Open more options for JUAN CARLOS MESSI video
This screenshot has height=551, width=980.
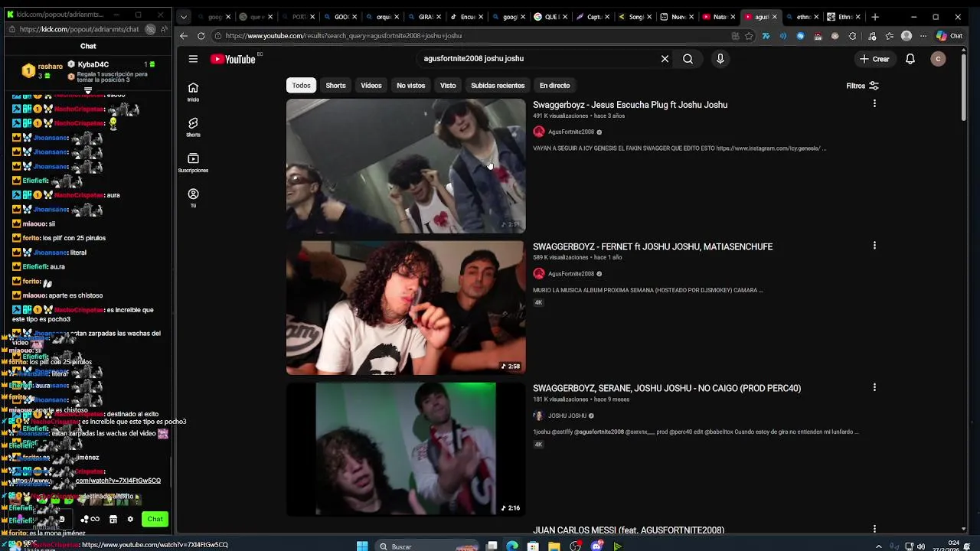(x=874, y=529)
